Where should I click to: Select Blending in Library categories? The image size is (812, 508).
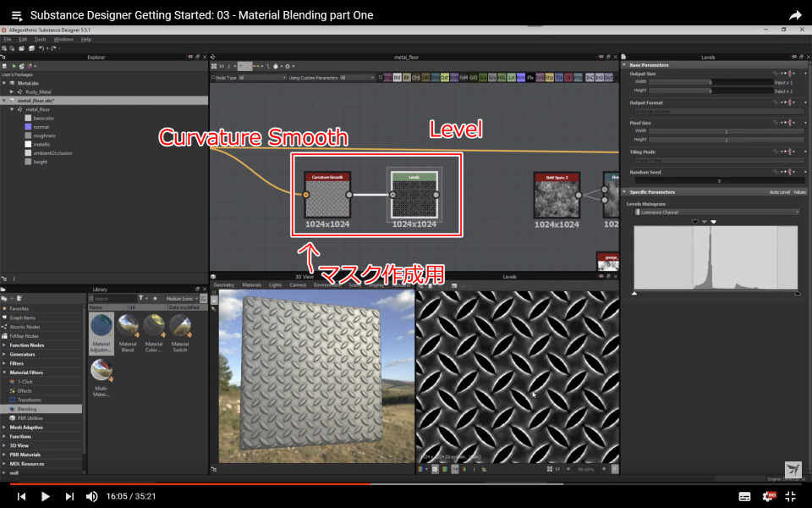tap(41, 409)
